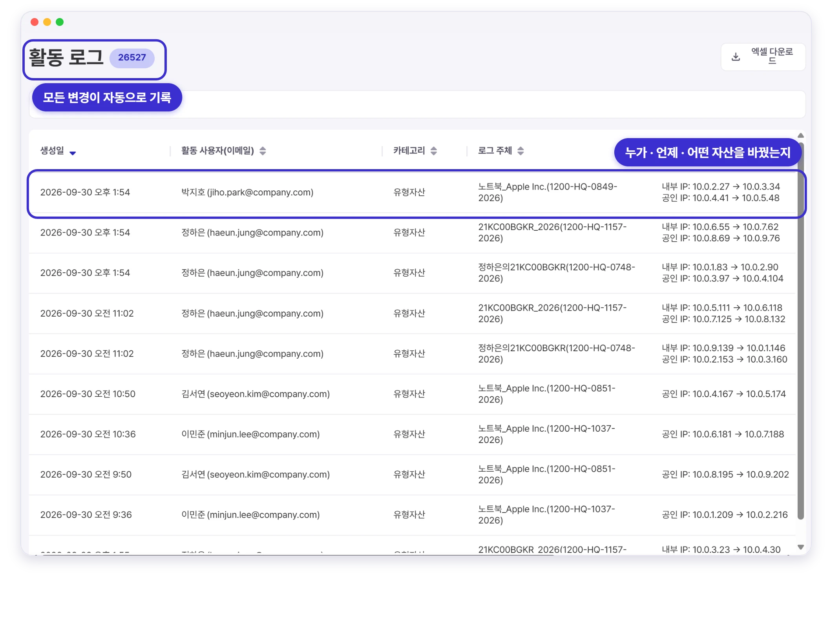Click the download arrow icon
840x620 pixels.
point(736,57)
